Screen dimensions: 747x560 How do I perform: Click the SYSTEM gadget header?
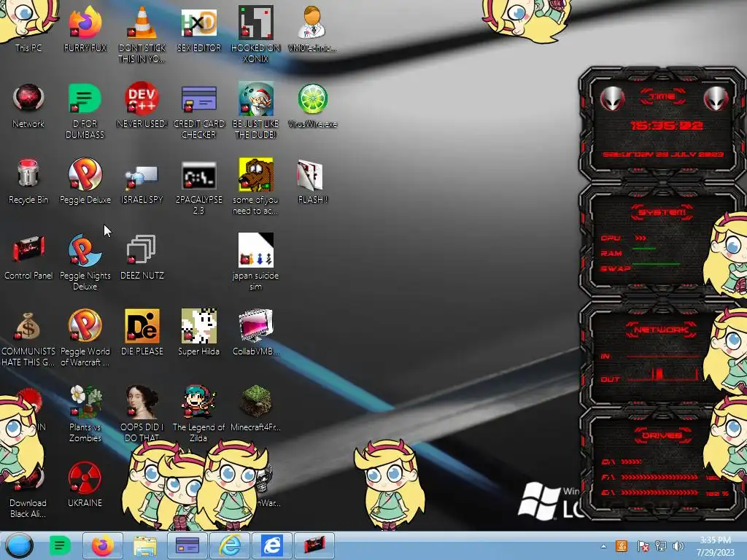point(662,212)
